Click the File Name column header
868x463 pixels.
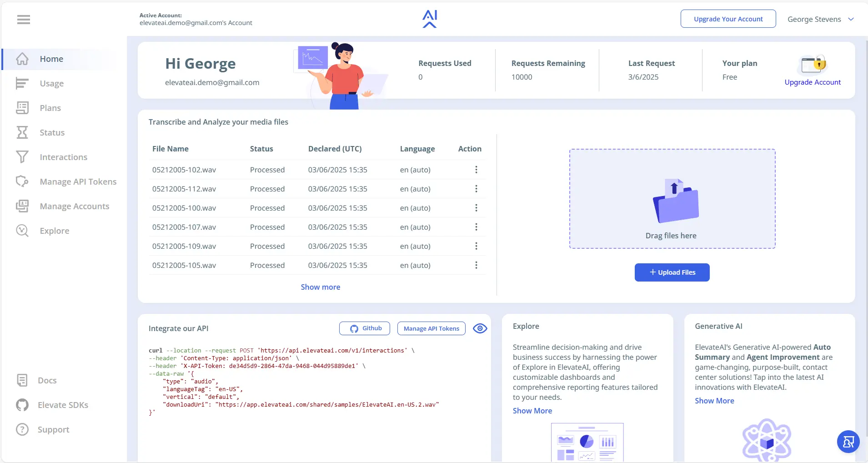point(171,149)
